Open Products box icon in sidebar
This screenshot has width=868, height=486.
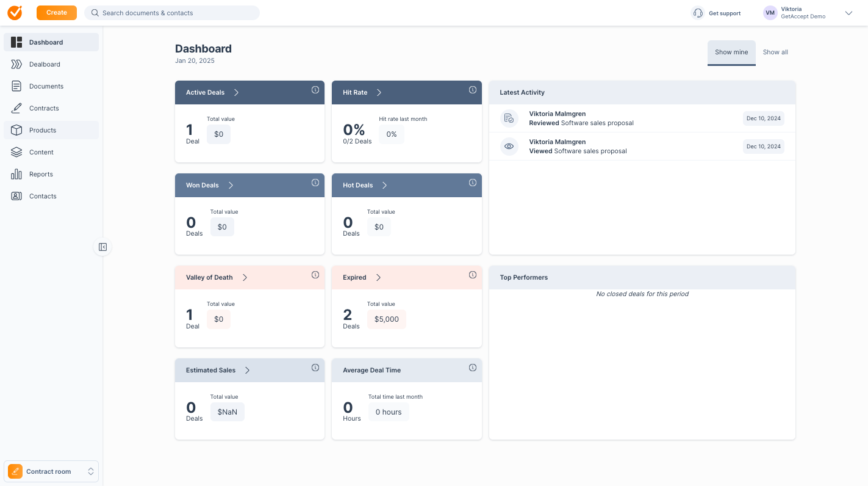click(17, 130)
